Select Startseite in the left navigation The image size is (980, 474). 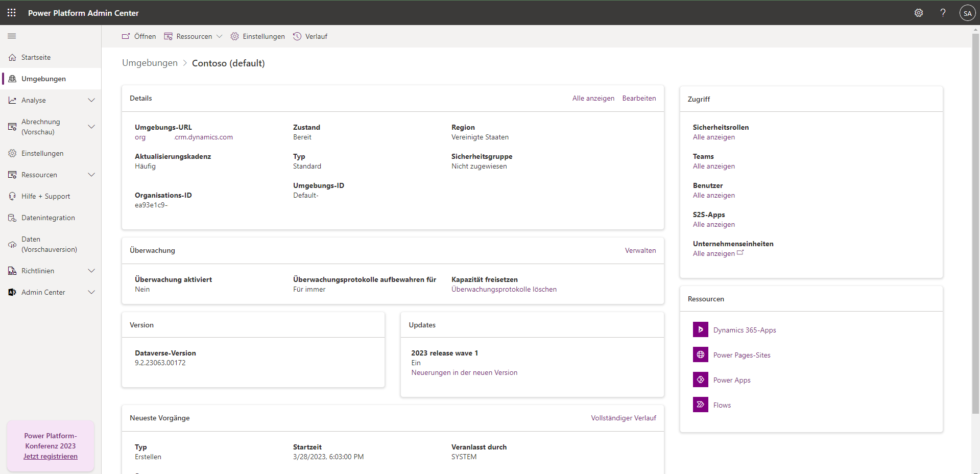[x=36, y=58]
